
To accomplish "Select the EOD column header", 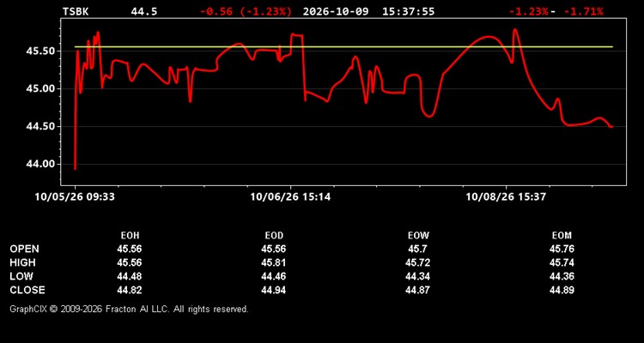I will (274, 236).
